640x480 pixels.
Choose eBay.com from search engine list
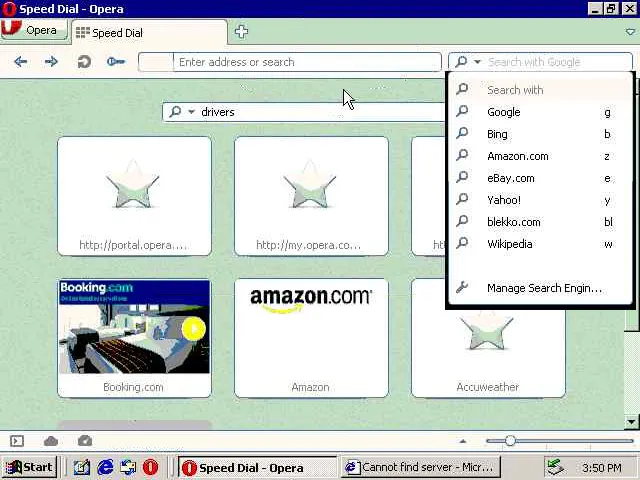click(540, 178)
